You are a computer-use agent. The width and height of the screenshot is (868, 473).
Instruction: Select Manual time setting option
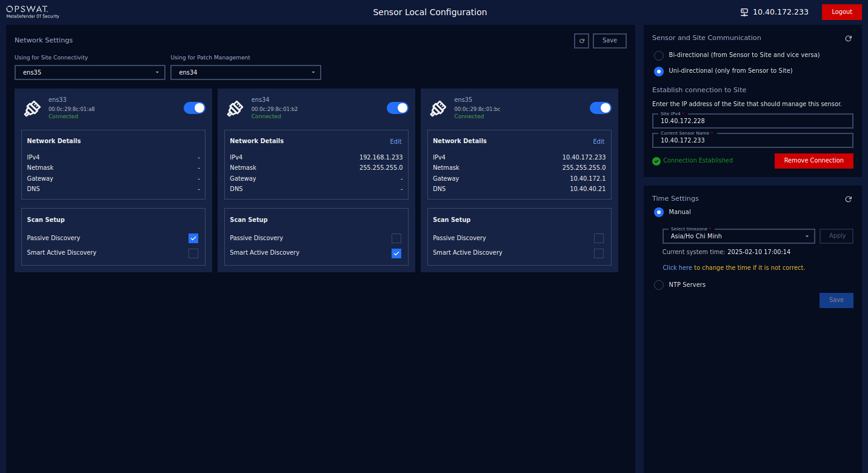pyautogui.click(x=659, y=212)
